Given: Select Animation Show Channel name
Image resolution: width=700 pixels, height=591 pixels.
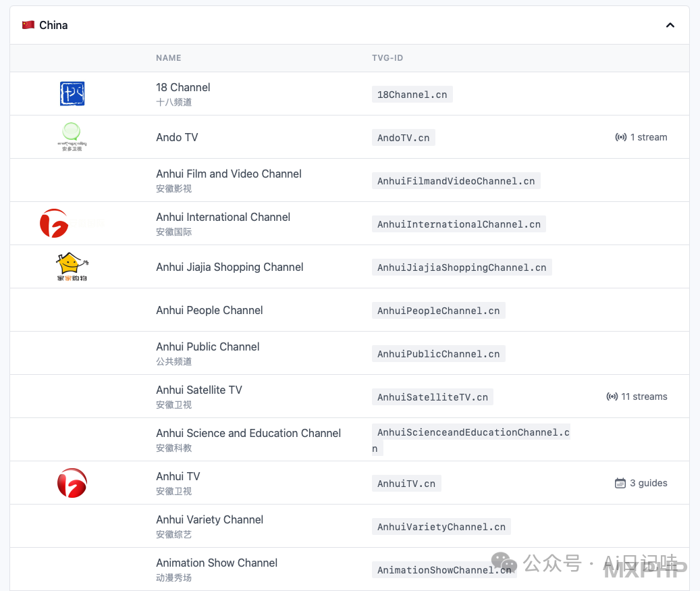Looking at the screenshot, I should pos(217,563).
